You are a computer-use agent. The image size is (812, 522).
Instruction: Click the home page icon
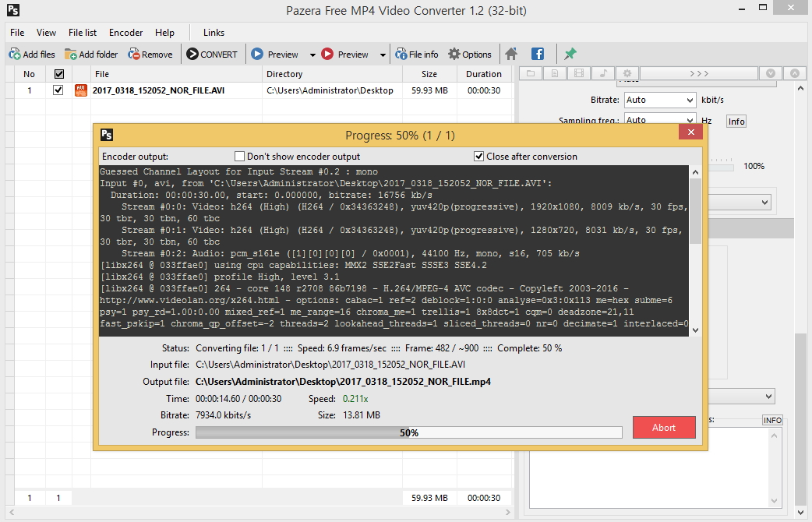[x=511, y=55]
